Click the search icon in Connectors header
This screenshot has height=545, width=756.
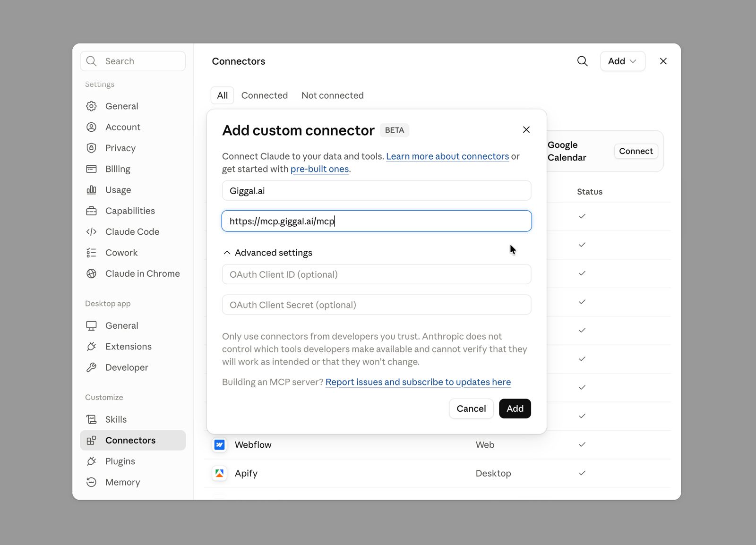[x=582, y=61]
